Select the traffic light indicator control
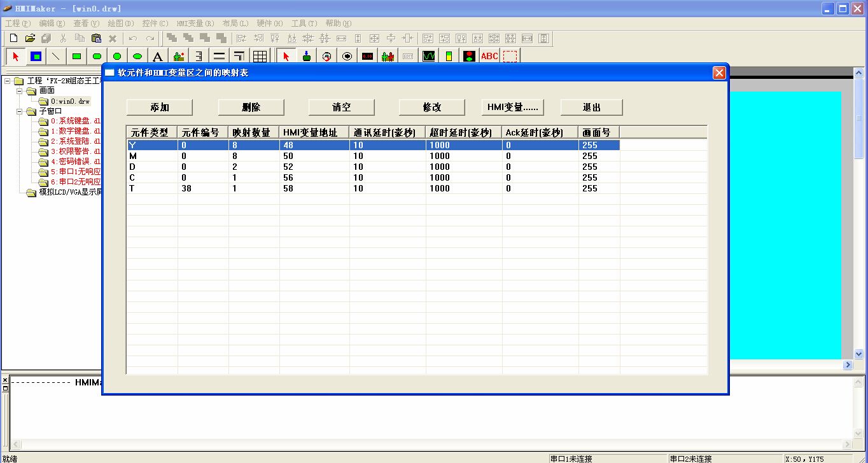The image size is (868, 463). coord(469,56)
